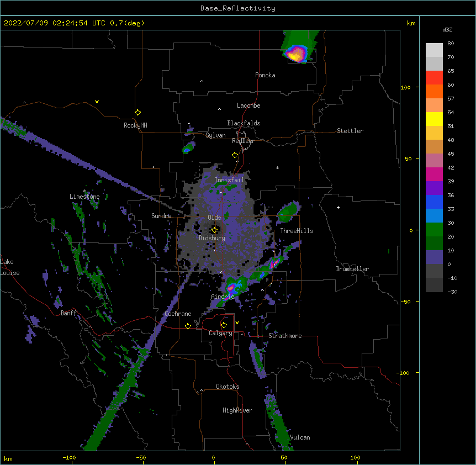Click the blue 36 dBZ legend swatch
Image resolution: width=476 pixels, height=465 pixels.
[434, 202]
